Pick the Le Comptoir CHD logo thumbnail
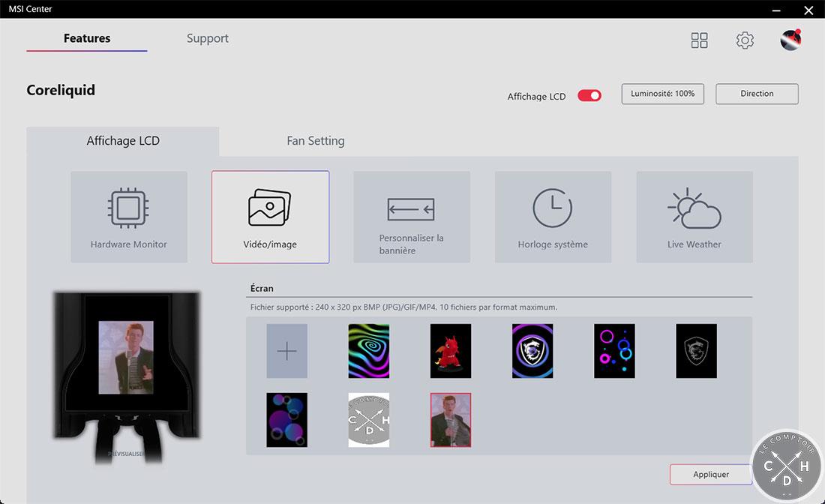Viewport: 825px width, 504px height. [368, 420]
